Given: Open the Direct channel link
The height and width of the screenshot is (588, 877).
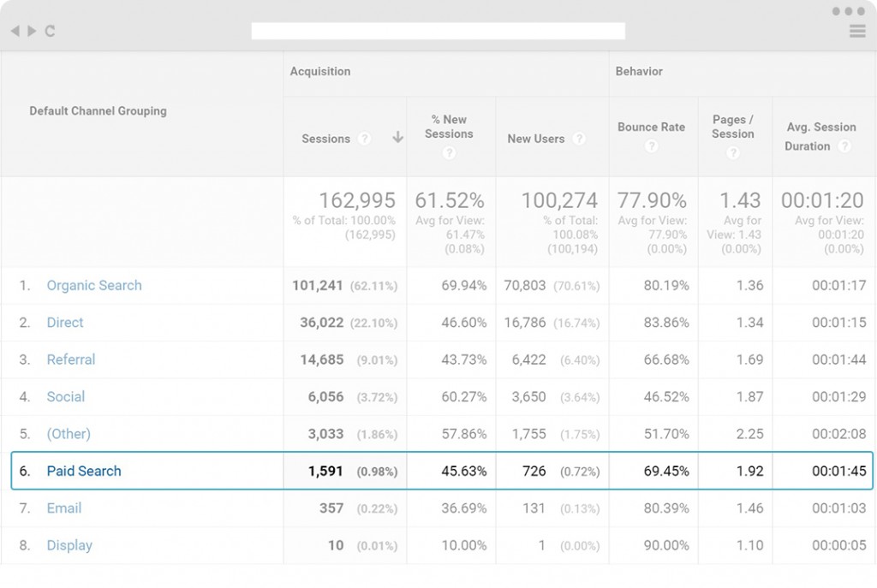Looking at the screenshot, I should pos(65,323).
